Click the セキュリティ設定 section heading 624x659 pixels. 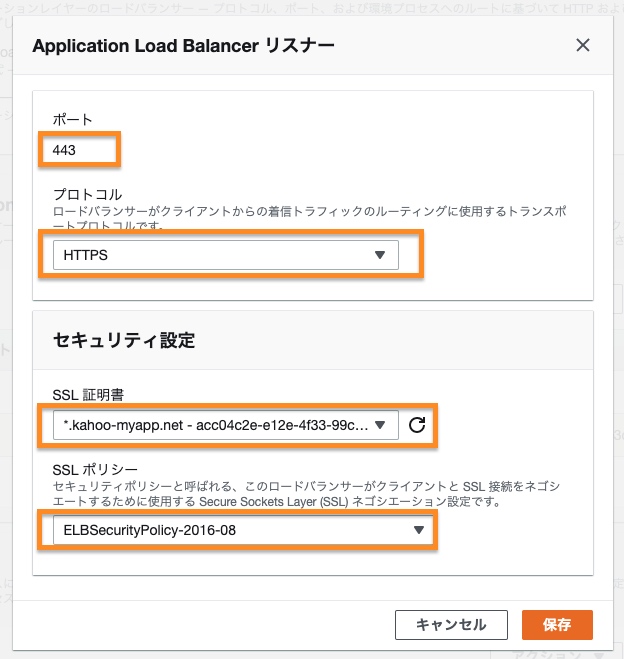(123, 340)
